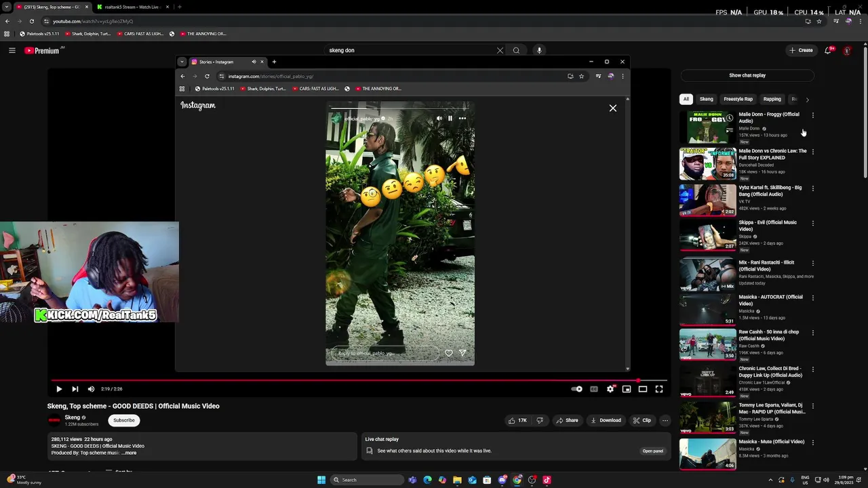Open new tab in Instagram window
This screenshot has width=868, height=488.
(274, 62)
